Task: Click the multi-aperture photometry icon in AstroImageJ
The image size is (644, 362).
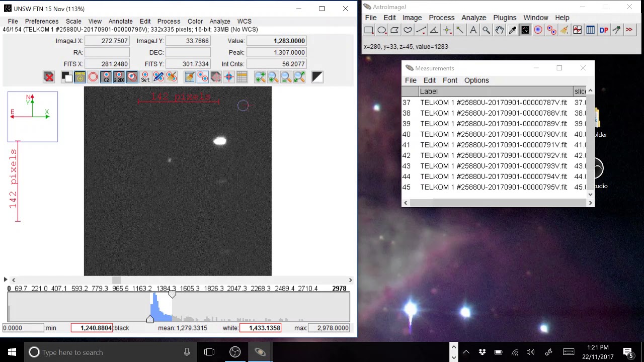Action: click(x=551, y=30)
